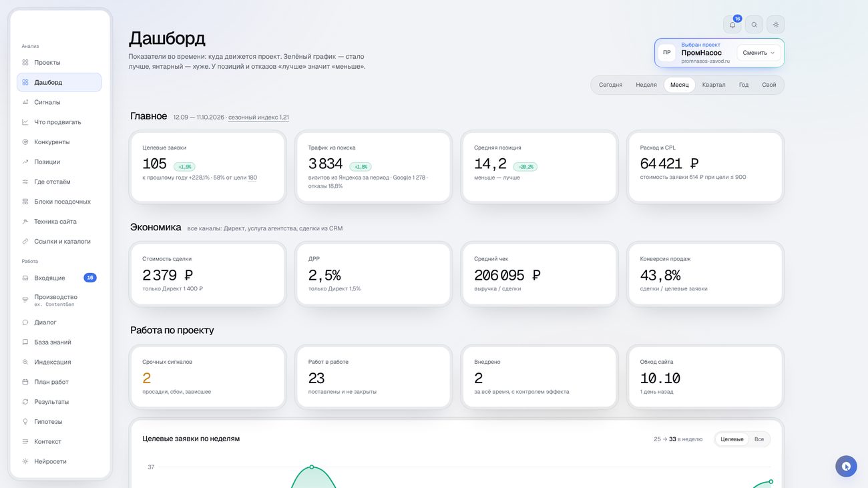Viewport: 868px width, 488px height.
Task: Click the Нейросети sidebar icon
Action: tap(25, 461)
